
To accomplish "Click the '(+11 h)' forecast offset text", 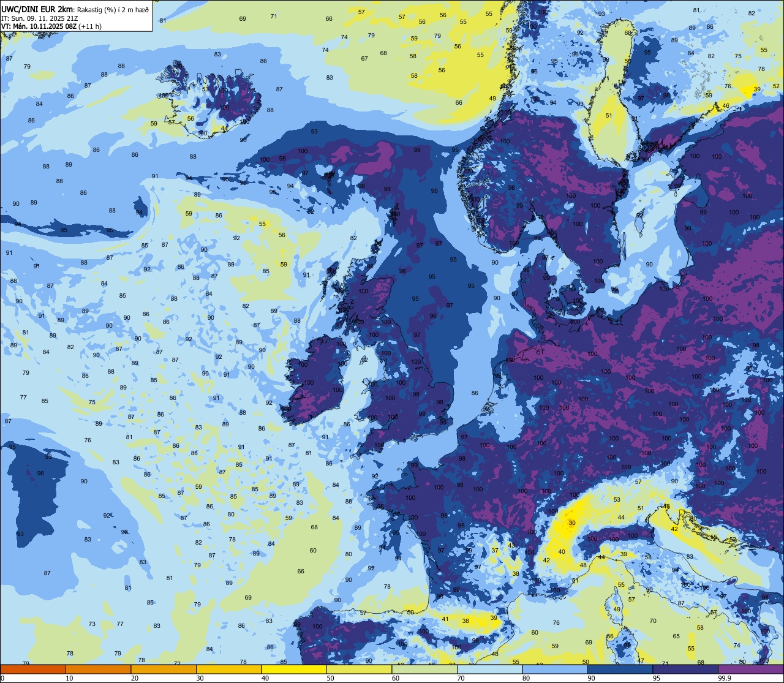I will 89,26.
